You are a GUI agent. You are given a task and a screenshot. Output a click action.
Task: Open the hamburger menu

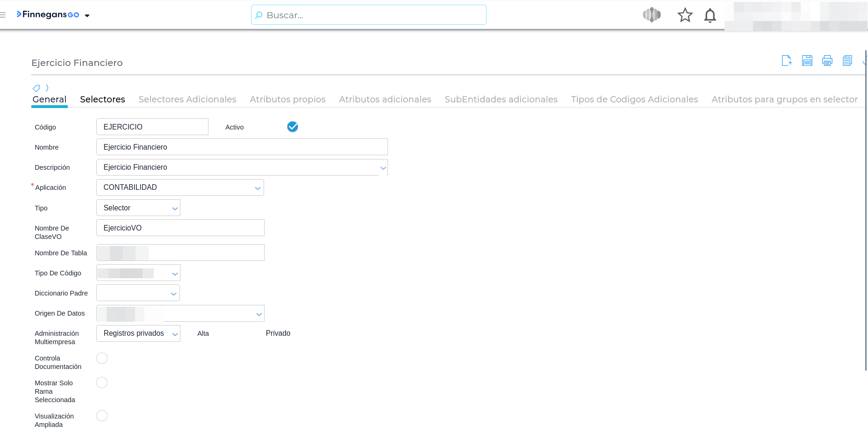[x=3, y=15]
